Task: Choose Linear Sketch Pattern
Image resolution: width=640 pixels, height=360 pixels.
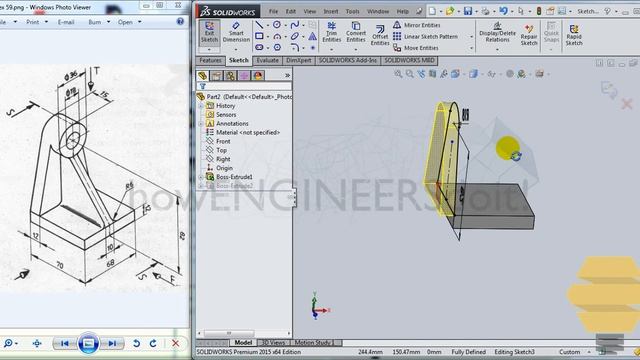Action: pos(425,36)
